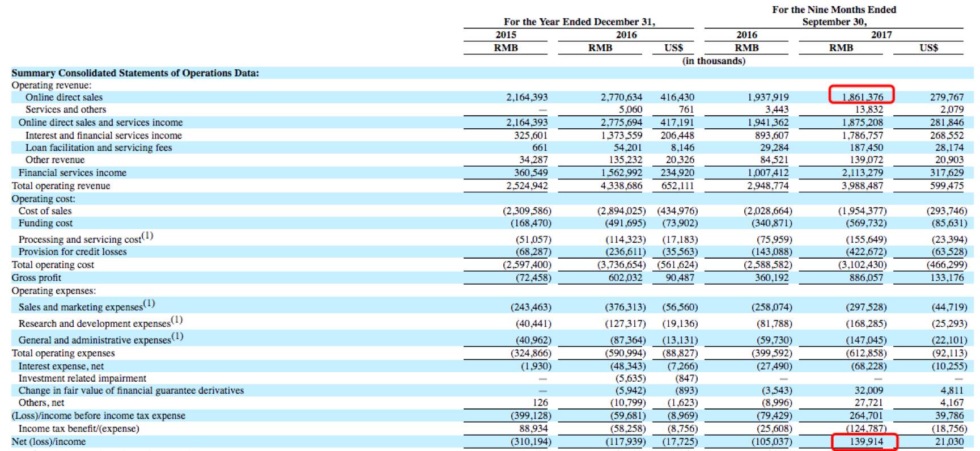Click the 'Net (loss)/income' row label
This screenshot has width=980, height=451.
click(x=49, y=441)
